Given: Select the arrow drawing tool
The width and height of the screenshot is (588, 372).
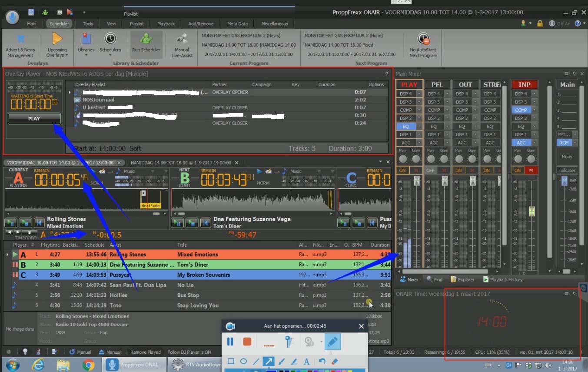Looking at the screenshot, I should [x=269, y=362].
